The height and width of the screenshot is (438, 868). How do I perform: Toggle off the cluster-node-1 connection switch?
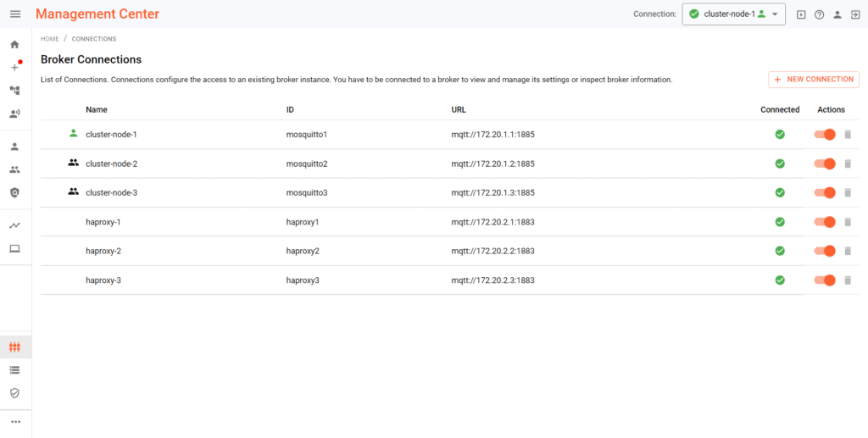click(x=825, y=135)
